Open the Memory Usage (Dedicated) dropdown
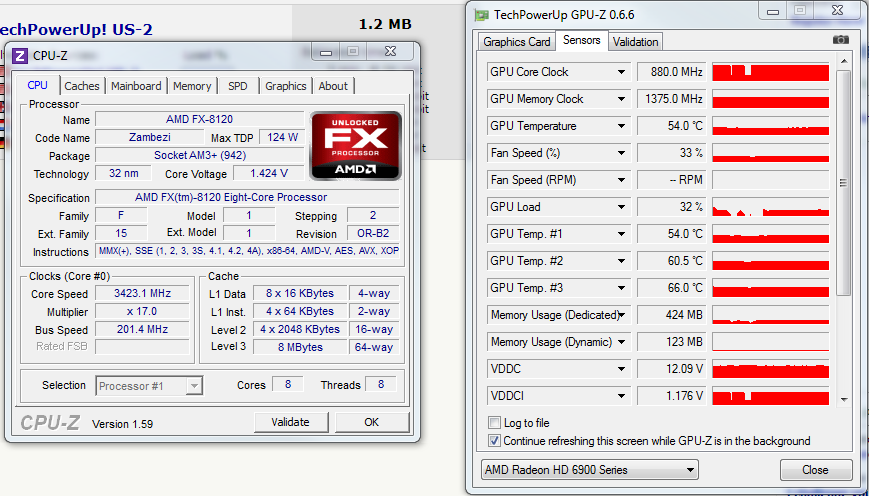The image size is (869, 496). [621, 315]
